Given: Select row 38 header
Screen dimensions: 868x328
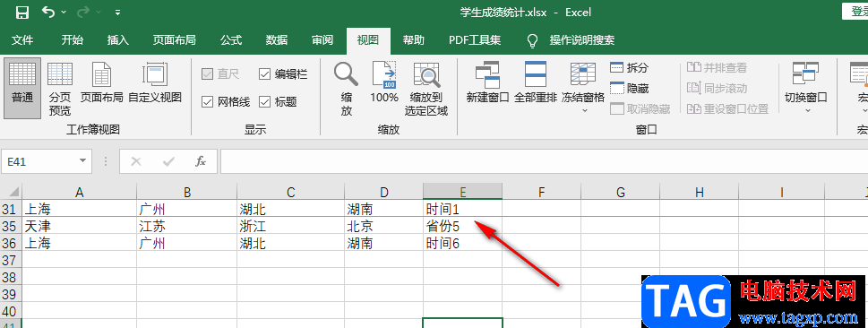Looking at the screenshot, I should [x=11, y=277].
